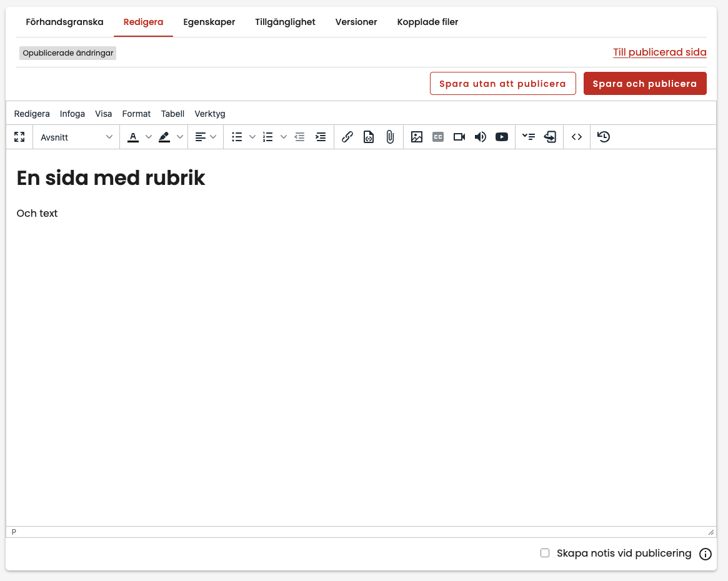Enable Skapa notis vid publicering checkbox
This screenshot has height=581, width=728.
tap(545, 553)
